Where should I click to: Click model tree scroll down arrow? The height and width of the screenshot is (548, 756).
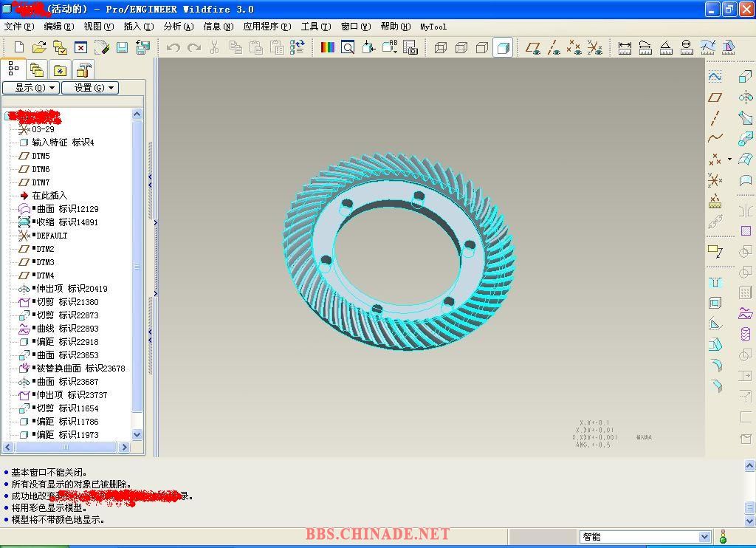pyautogui.click(x=137, y=434)
